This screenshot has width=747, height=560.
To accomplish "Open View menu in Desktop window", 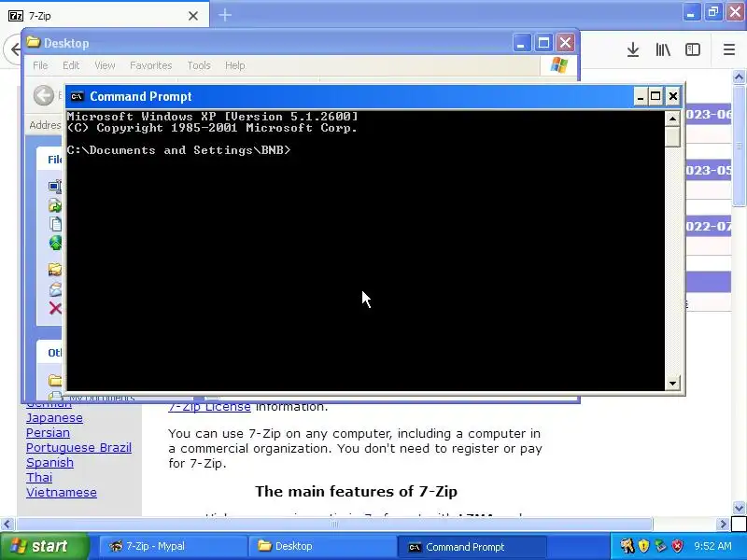I will click(x=105, y=65).
